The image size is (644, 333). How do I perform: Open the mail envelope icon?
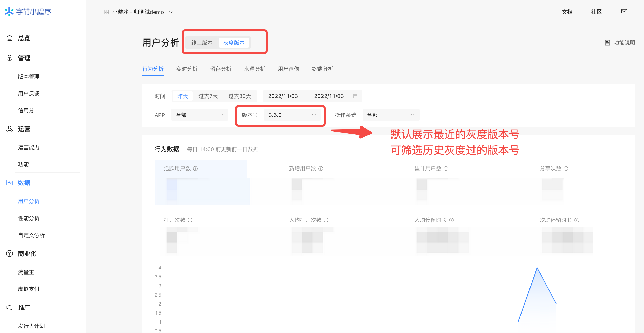point(624,12)
